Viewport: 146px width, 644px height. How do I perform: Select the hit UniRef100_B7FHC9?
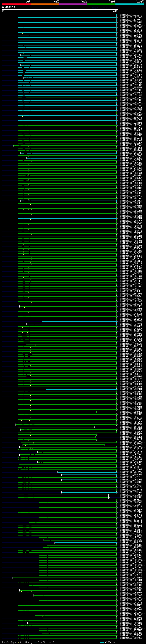pos(131,20)
